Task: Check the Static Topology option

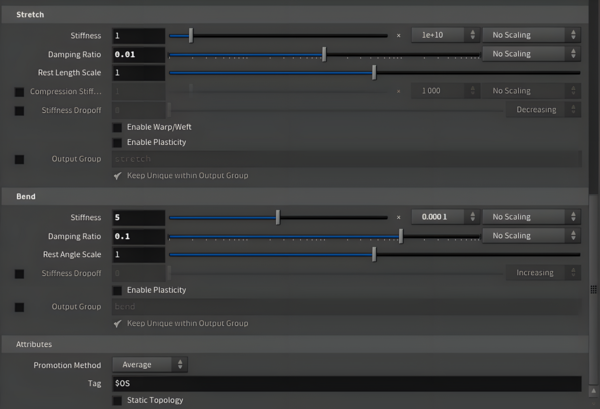Action: [117, 401]
